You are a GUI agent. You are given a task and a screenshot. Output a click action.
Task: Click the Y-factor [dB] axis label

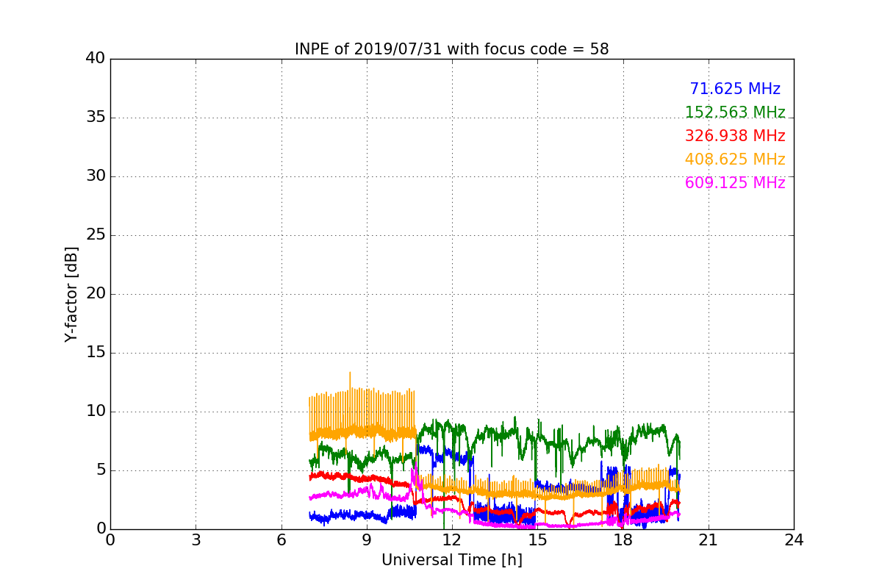(x=71, y=294)
